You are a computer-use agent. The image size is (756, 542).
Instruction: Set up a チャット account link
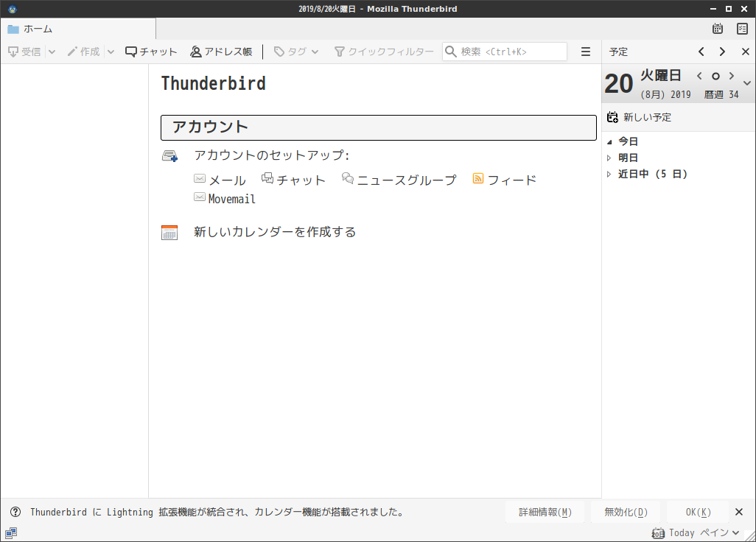coord(293,180)
